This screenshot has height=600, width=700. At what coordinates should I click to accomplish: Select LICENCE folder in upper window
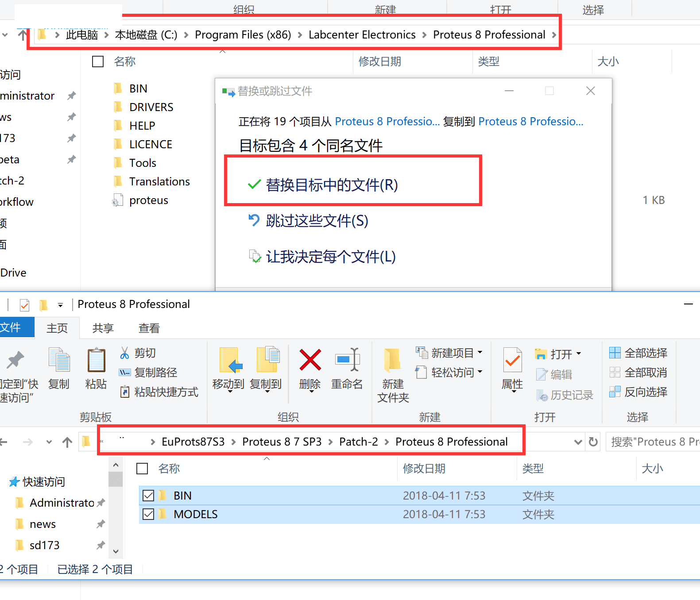point(151,144)
